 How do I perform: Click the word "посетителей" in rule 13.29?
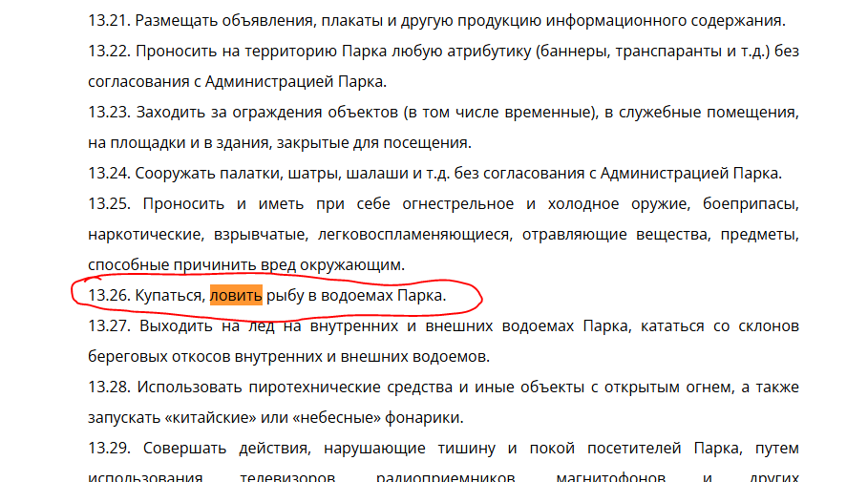(634, 449)
